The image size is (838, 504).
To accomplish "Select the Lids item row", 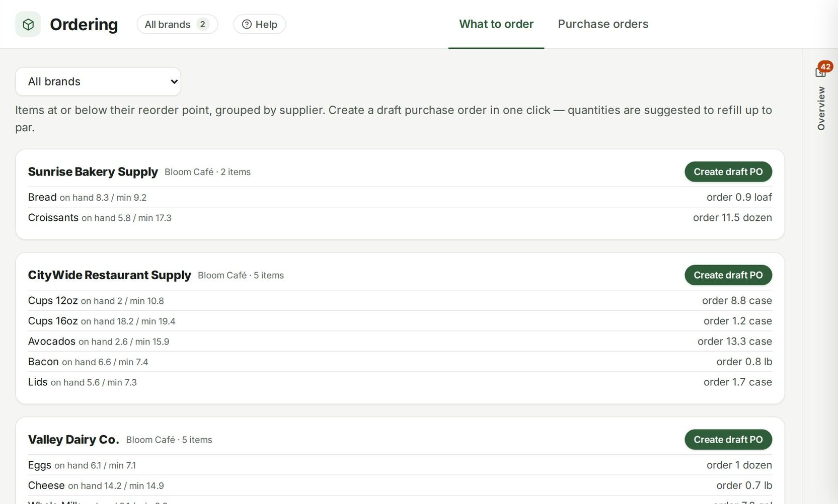I will click(400, 382).
